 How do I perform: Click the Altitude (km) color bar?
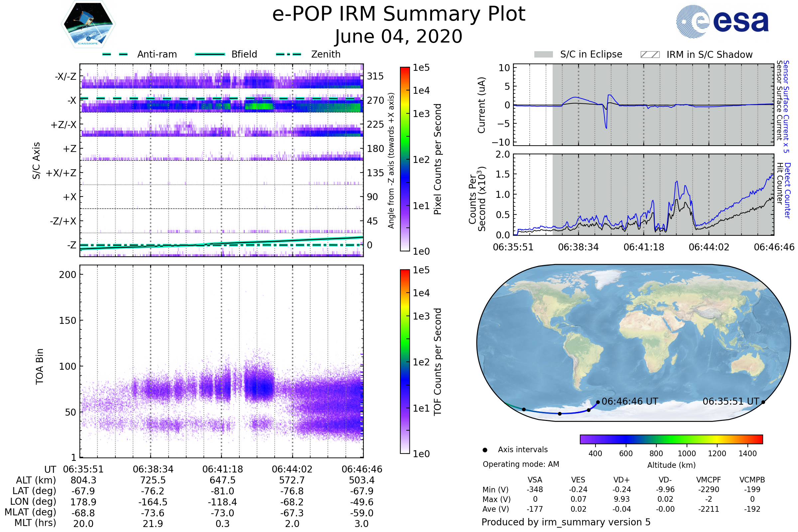tap(671, 439)
